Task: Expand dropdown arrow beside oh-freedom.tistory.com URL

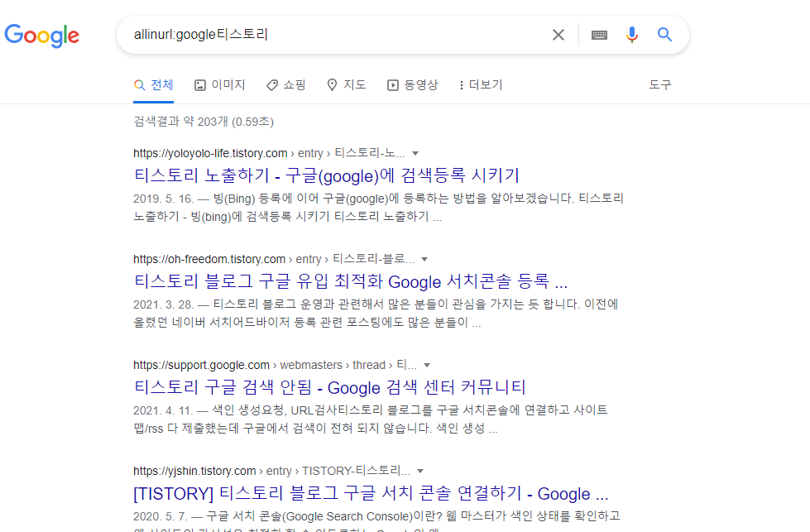Action: click(x=424, y=259)
